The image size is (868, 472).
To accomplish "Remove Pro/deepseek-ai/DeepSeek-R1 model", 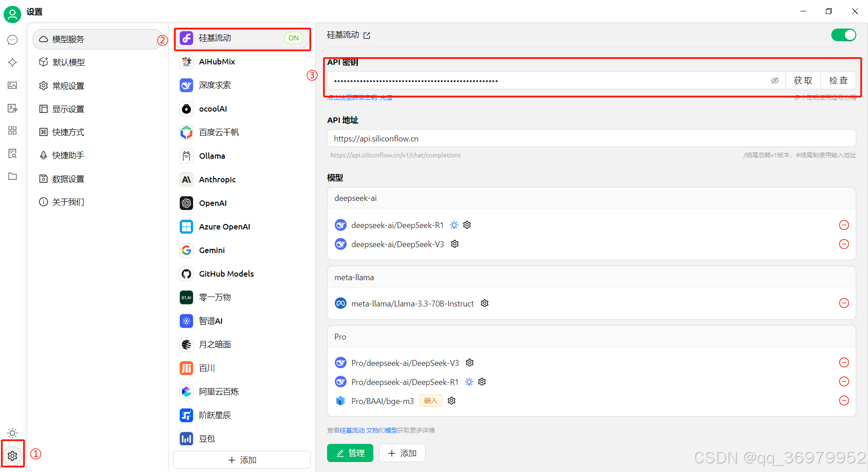I will pos(844,381).
